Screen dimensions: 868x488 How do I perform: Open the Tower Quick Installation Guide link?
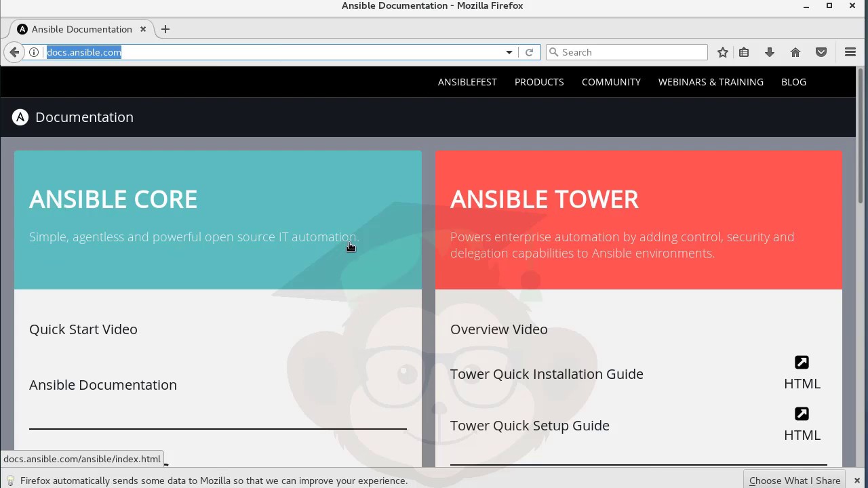point(547,374)
